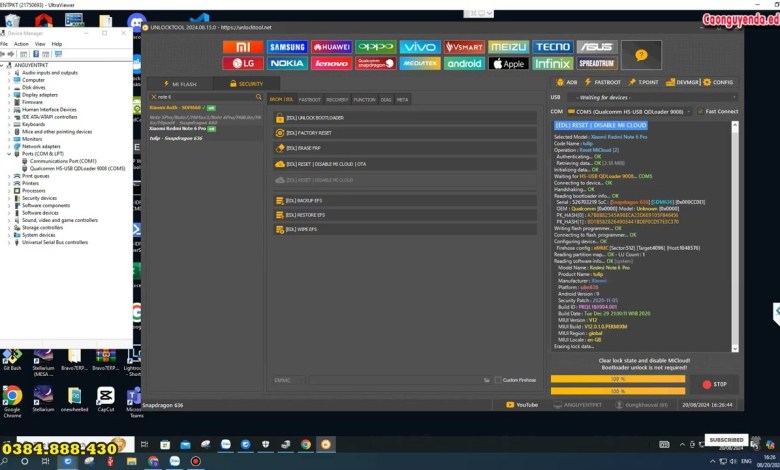Select the Huawei brand icon
The width and height of the screenshot is (780, 470).
click(x=331, y=47)
